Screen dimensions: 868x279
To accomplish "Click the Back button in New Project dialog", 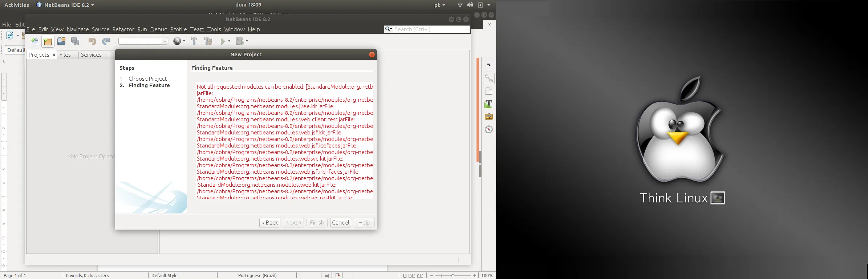I will (270, 223).
